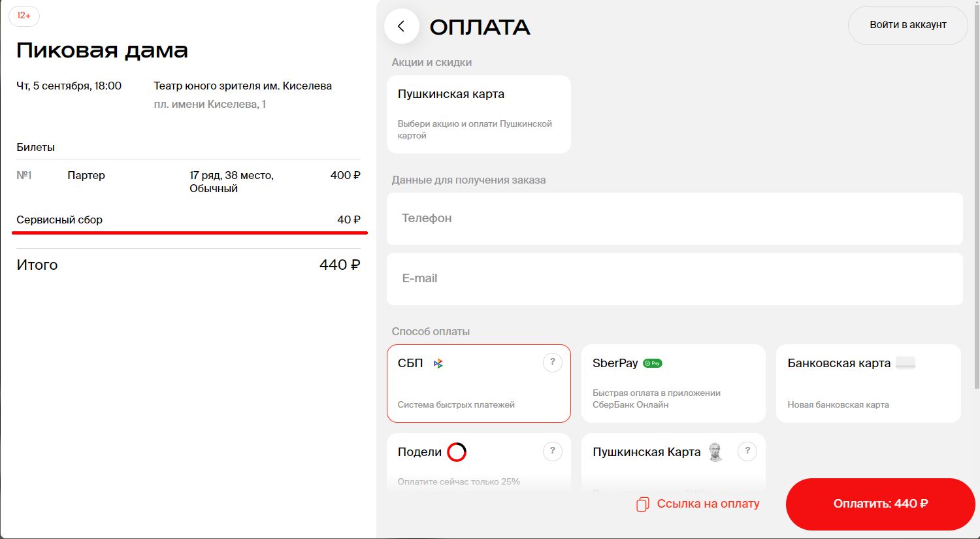Click the green SberPay badge icon
The width and height of the screenshot is (980, 539).
(652, 363)
